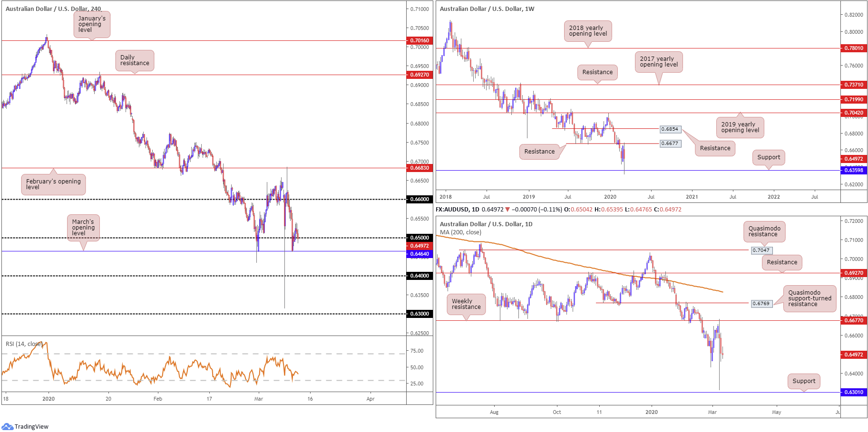Select the 2018 yearly opening level callout
The image size is (868, 432).
click(x=588, y=31)
